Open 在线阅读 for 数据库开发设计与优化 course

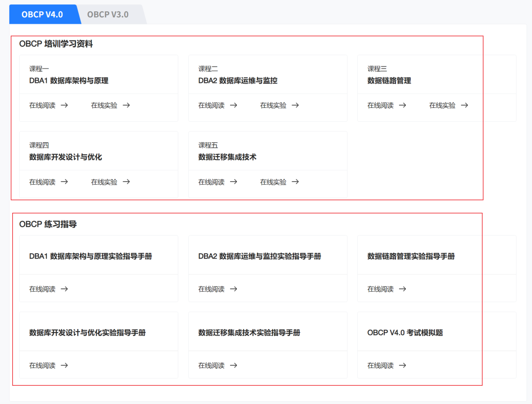42,182
